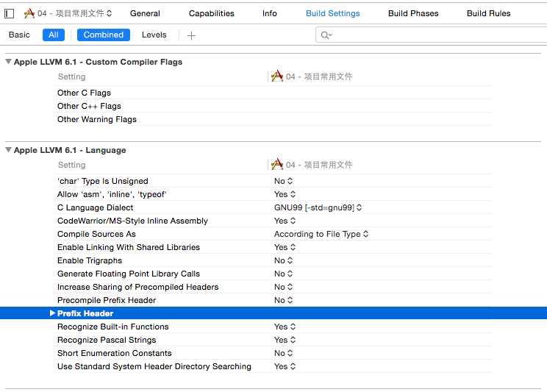547x392 pixels.
Task: Open the Build Rules tab
Action: coord(488,13)
